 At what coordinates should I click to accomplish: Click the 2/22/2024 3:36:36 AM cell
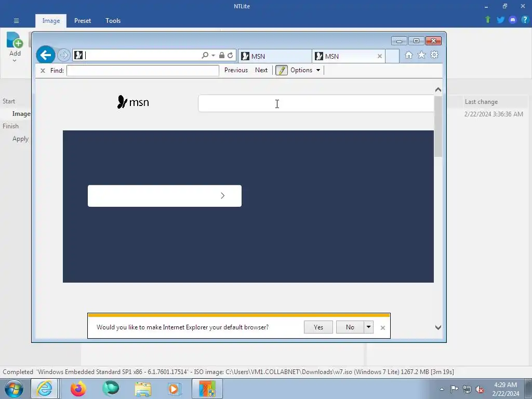[494, 114]
